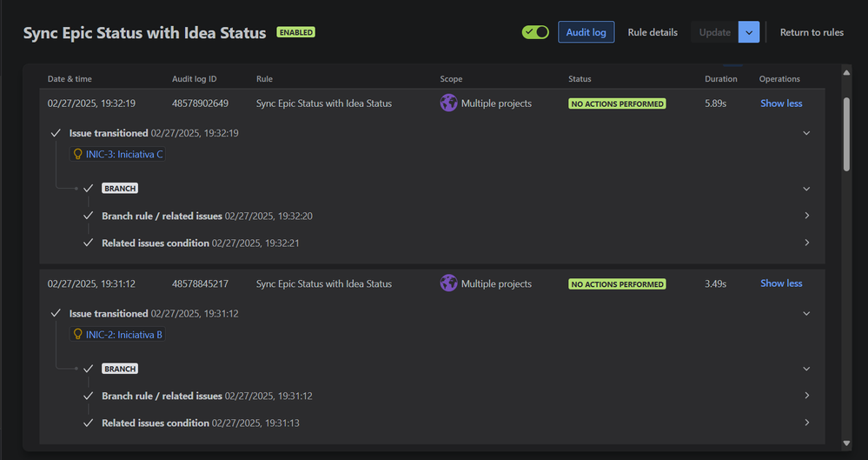Click the BRANCH label under INIC-3
This screenshot has height=460, width=868.
[120, 189]
